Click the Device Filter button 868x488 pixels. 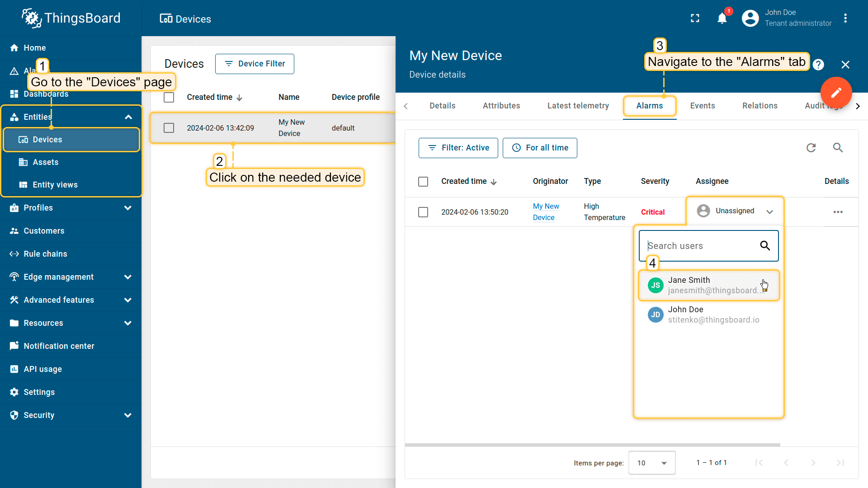pos(255,64)
